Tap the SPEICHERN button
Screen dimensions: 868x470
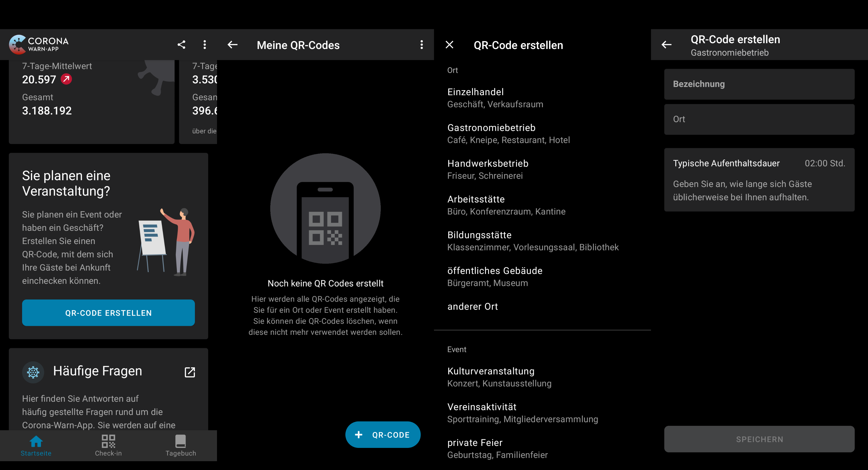click(759, 439)
